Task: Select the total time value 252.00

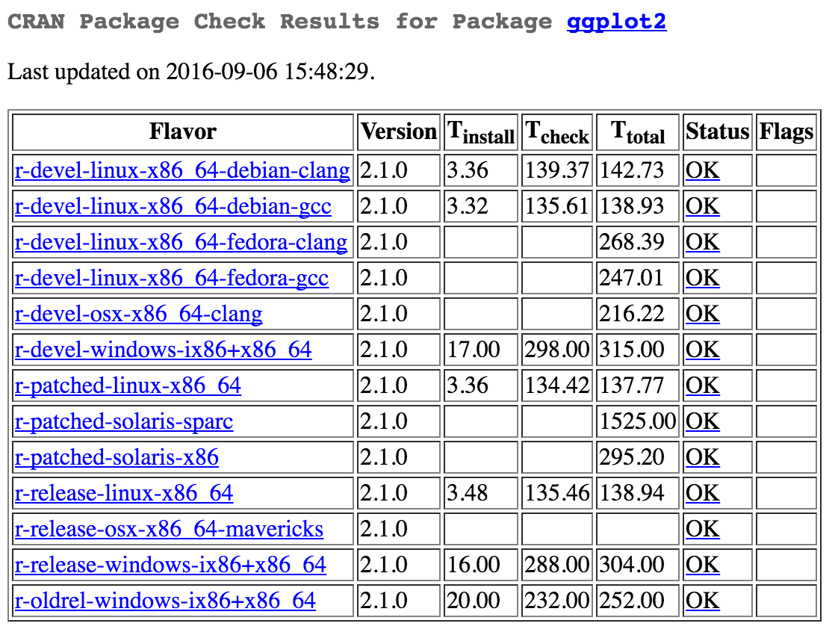Action: 631,600
